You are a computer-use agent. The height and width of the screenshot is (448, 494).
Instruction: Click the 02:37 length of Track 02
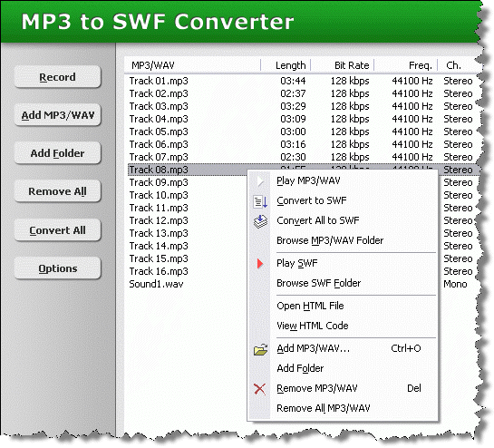point(293,93)
